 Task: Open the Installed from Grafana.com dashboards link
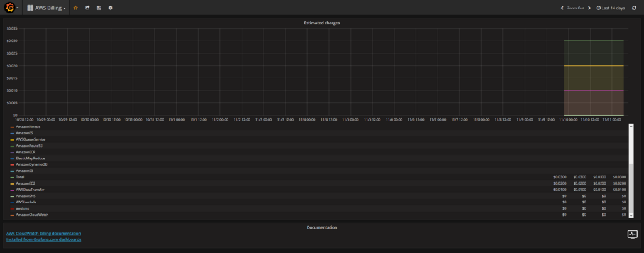click(43, 239)
